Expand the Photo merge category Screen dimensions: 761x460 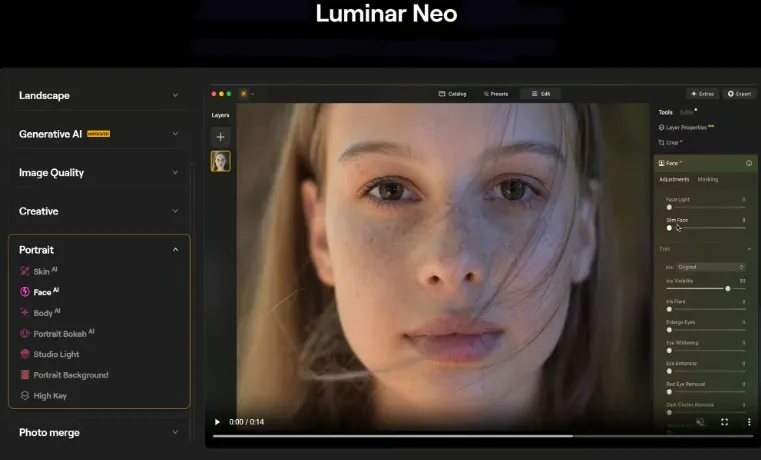[99, 432]
